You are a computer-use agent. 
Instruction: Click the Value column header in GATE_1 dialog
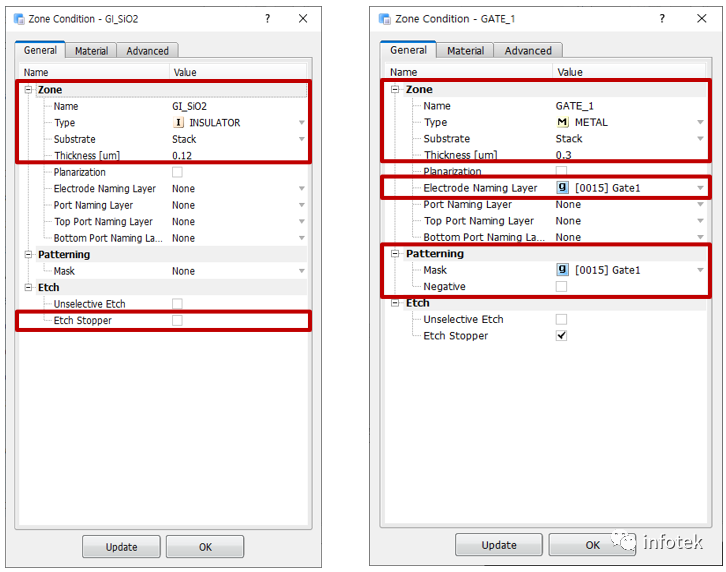point(629,72)
